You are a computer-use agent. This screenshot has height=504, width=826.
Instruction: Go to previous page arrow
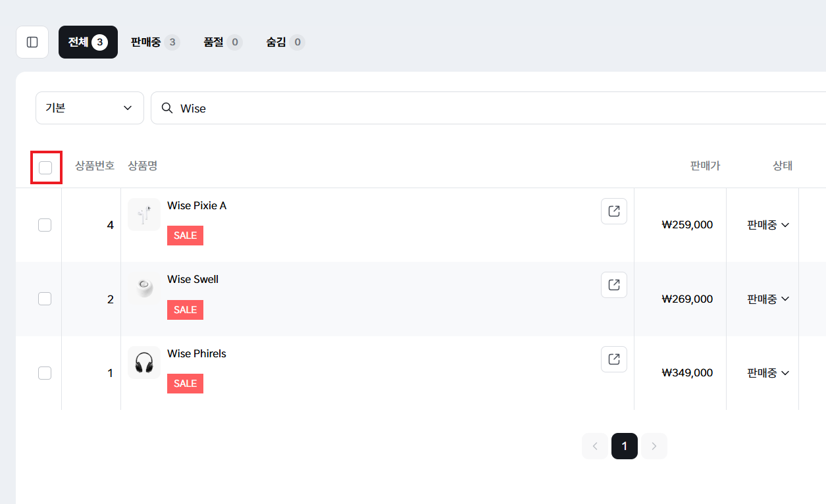coord(595,446)
